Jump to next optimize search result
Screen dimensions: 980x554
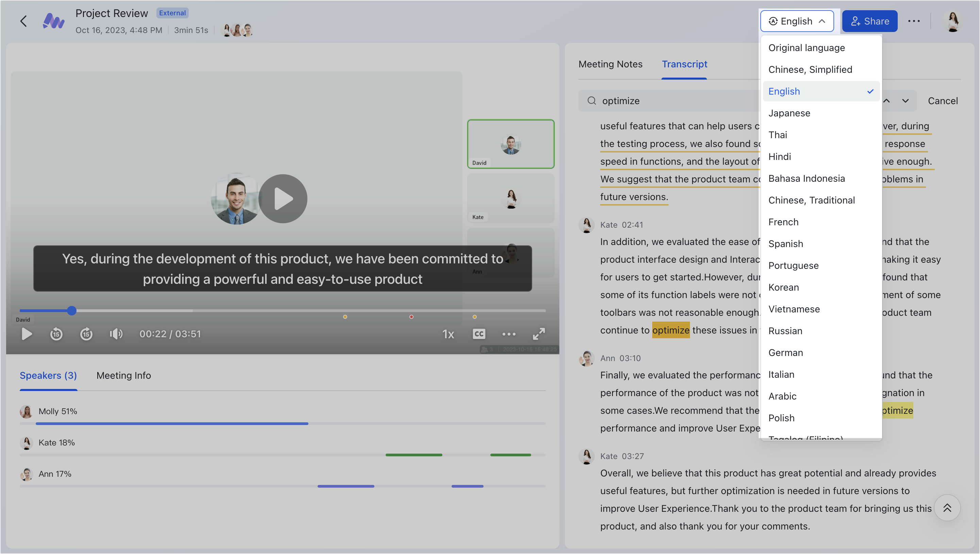(906, 100)
